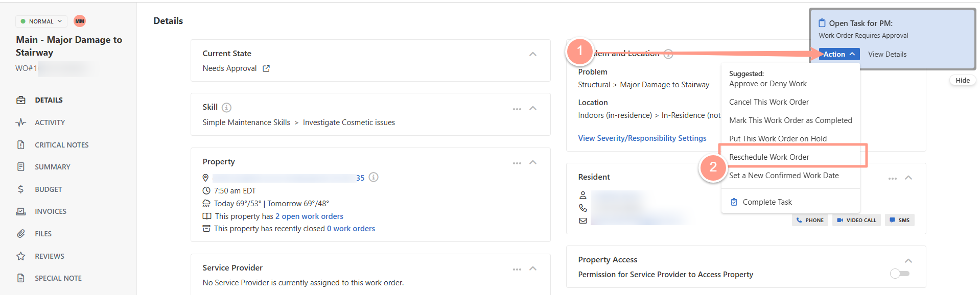Collapse the Current State card
Screen dimensions: 980x295
tap(533, 54)
